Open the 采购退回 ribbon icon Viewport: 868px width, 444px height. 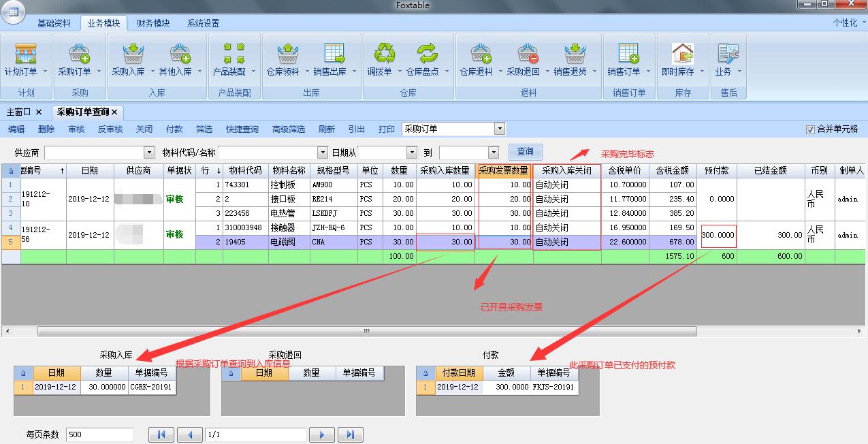[x=523, y=54]
